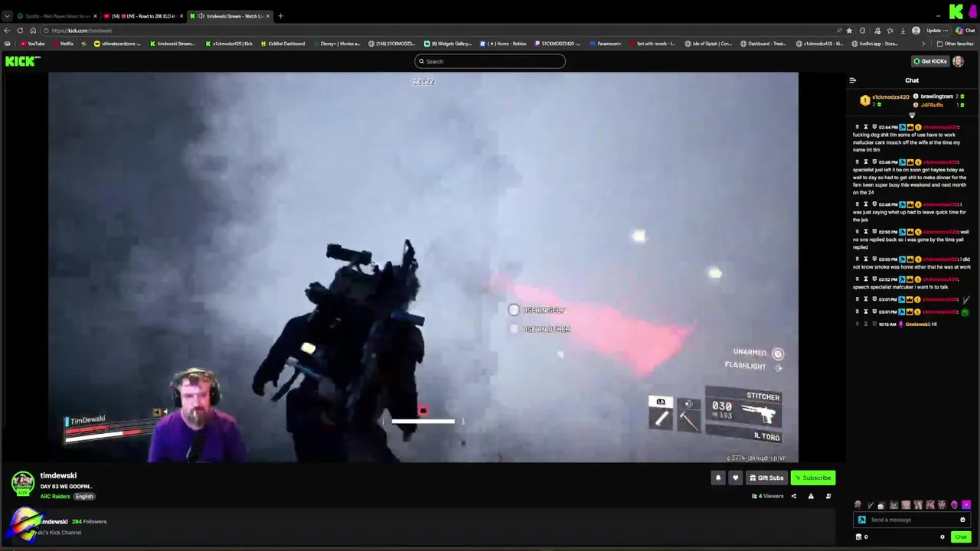The image size is (980, 551).
Task: Click the green Subscribe button
Action: pos(813,478)
